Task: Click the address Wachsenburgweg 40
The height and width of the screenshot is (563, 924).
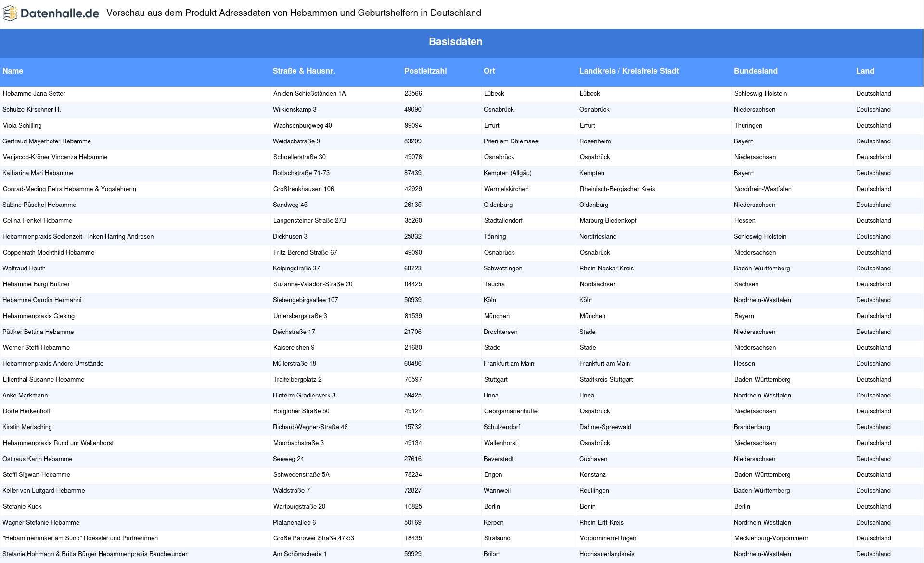Action: pyautogui.click(x=303, y=126)
